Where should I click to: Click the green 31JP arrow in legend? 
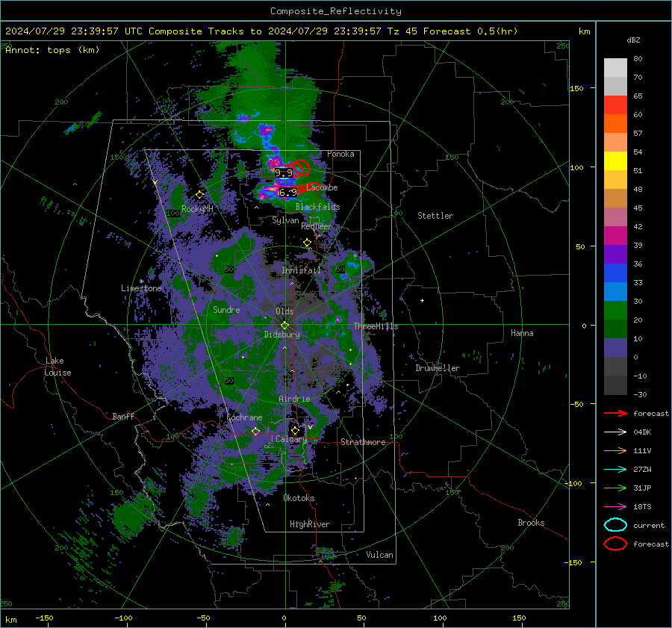(615, 488)
